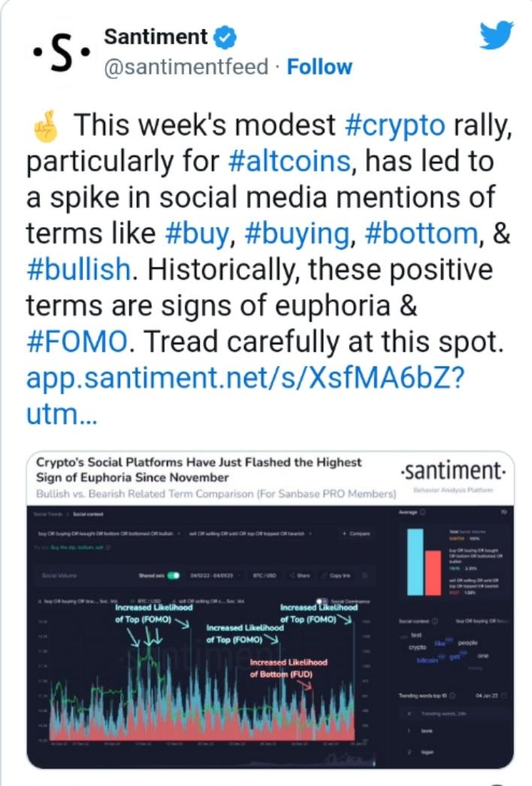Open the chart date range dropdown
The height and width of the screenshot is (786, 532).
(x=212, y=576)
